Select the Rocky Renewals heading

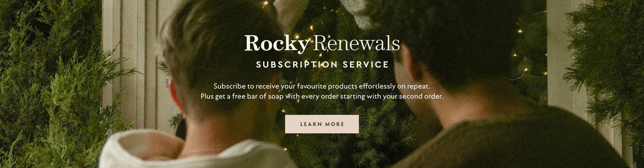pos(322,44)
